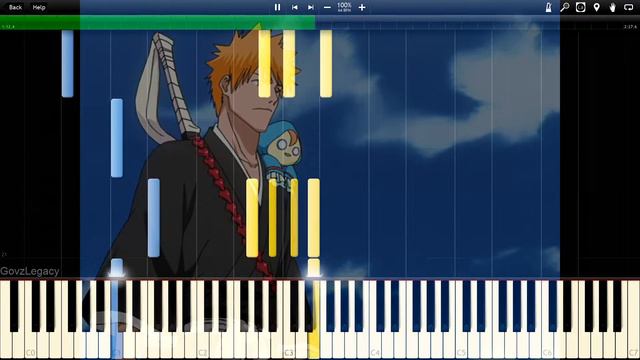Skip forward with the next button
640x360 pixels.
click(x=311, y=7)
